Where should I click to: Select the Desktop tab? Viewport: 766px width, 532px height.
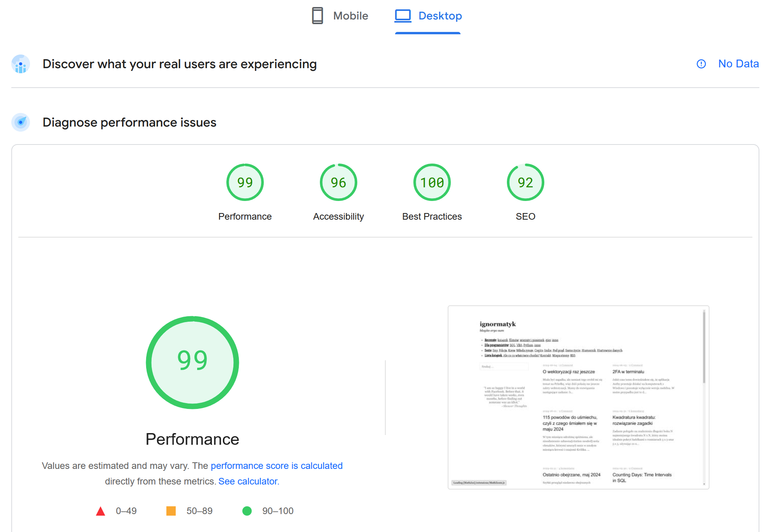click(439, 16)
